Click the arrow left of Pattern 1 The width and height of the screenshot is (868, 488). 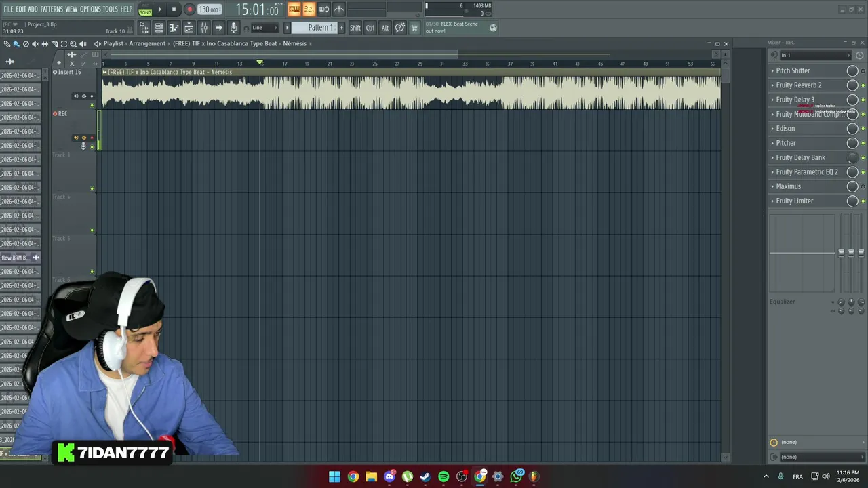click(287, 28)
